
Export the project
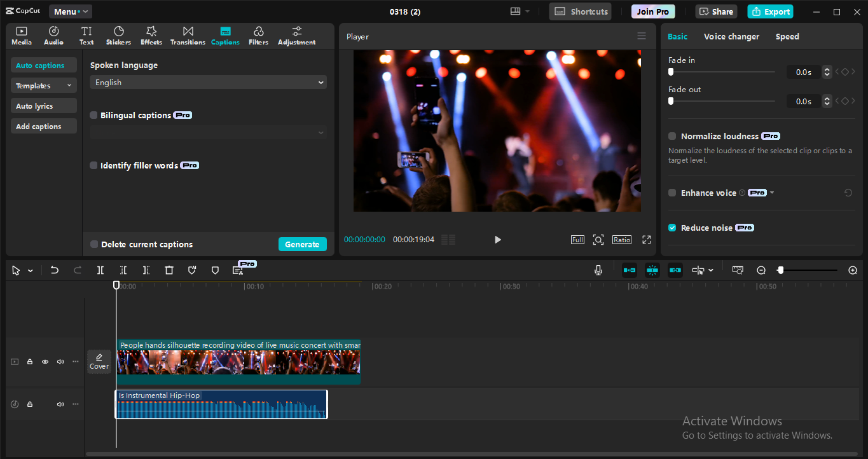(x=770, y=11)
